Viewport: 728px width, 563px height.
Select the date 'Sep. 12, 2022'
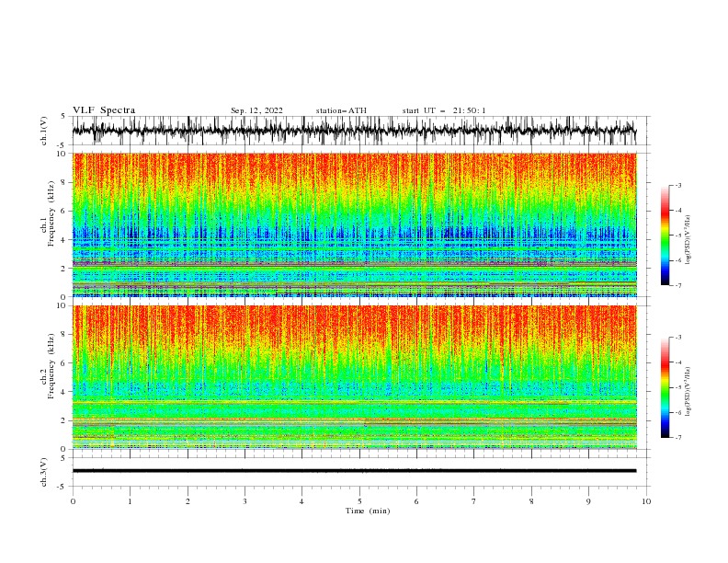pos(256,110)
